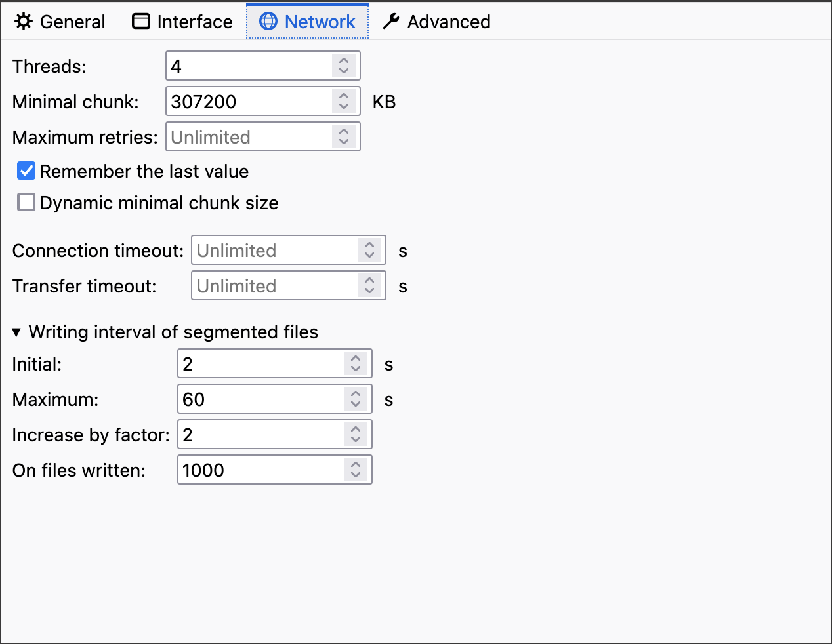Image resolution: width=832 pixels, height=644 pixels.
Task: Click the Maximum retries stepper control
Action: click(344, 136)
